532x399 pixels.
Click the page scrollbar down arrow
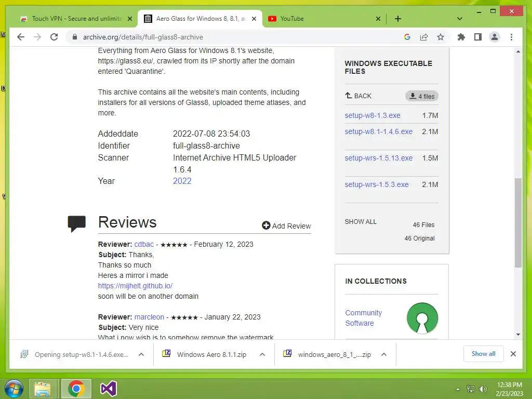click(x=518, y=335)
